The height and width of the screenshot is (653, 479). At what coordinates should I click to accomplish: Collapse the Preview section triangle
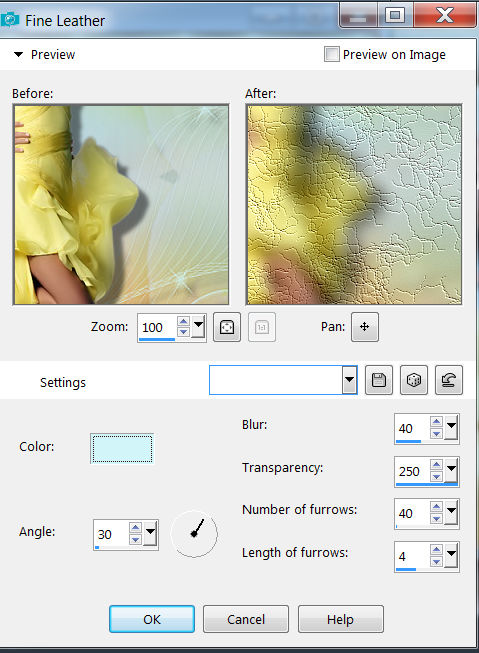18,55
